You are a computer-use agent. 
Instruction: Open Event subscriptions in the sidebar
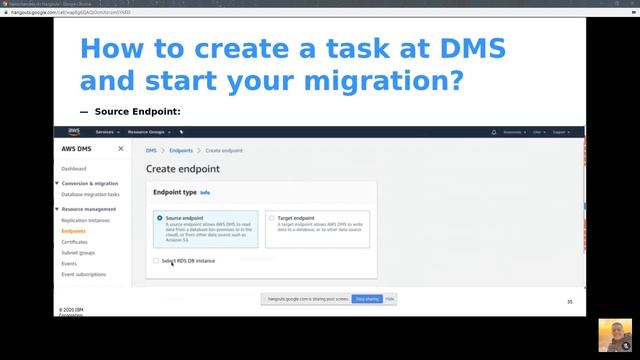(84, 274)
